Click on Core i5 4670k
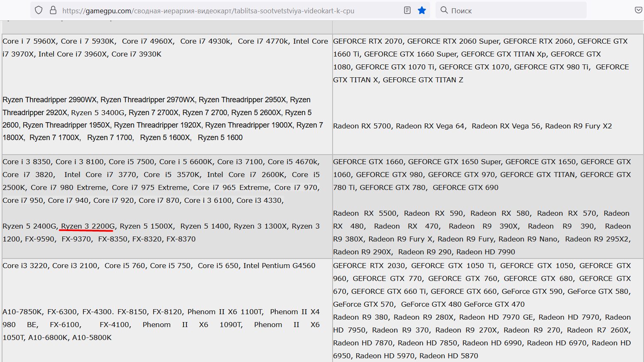This screenshot has width=644, height=362. (x=293, y=162)
